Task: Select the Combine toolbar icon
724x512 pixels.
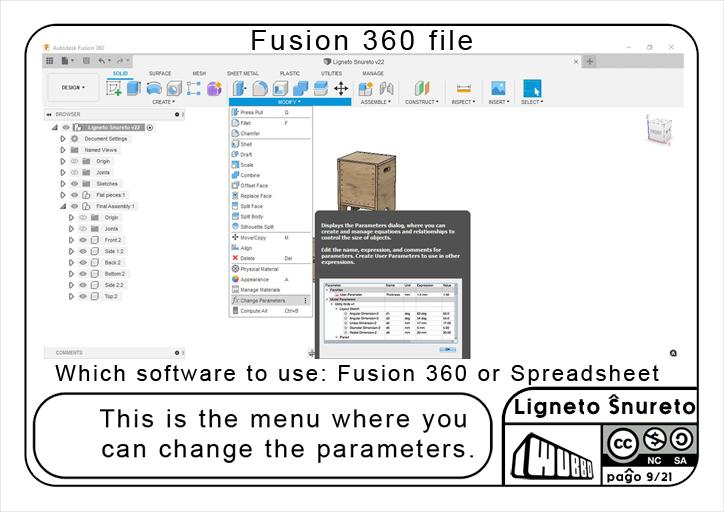Action: [x=301, y=88]
